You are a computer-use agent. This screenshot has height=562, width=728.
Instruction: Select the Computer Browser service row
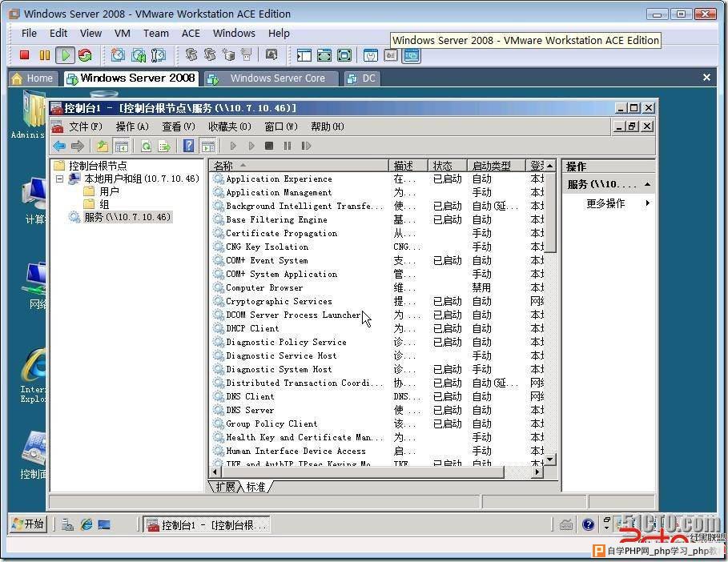[377, 287]
